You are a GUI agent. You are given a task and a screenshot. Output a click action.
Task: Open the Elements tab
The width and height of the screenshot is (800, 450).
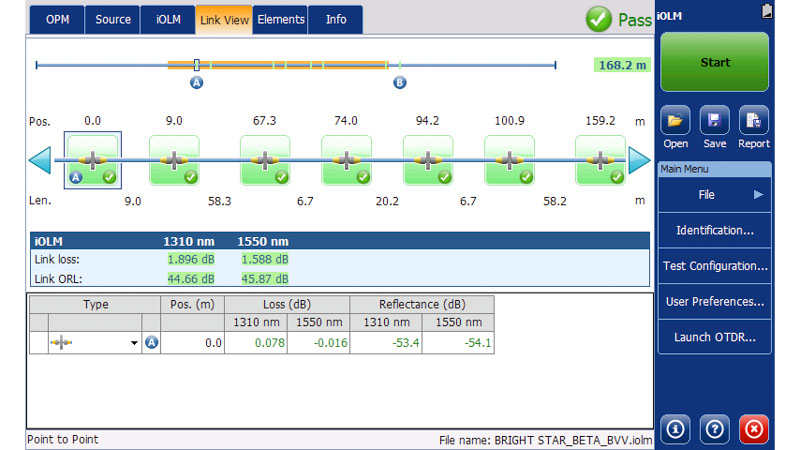(x=281, y=19)
